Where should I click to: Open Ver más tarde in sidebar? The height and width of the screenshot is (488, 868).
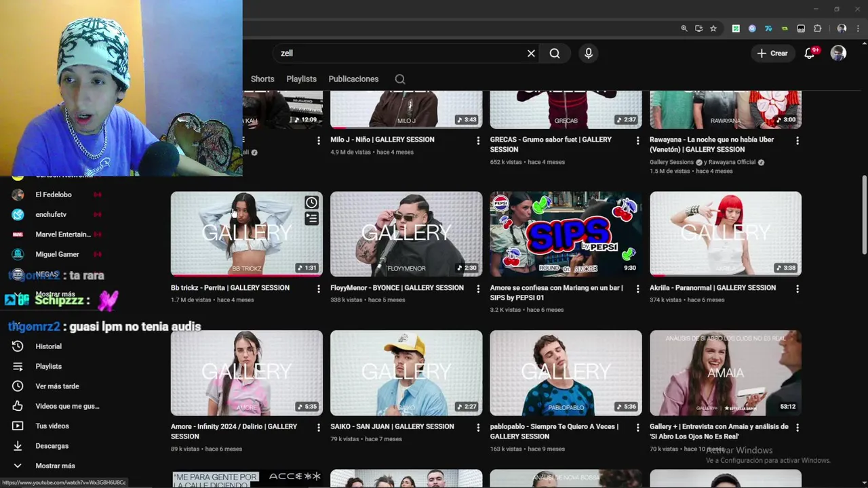pyautogui.click(x=57, y=386)
